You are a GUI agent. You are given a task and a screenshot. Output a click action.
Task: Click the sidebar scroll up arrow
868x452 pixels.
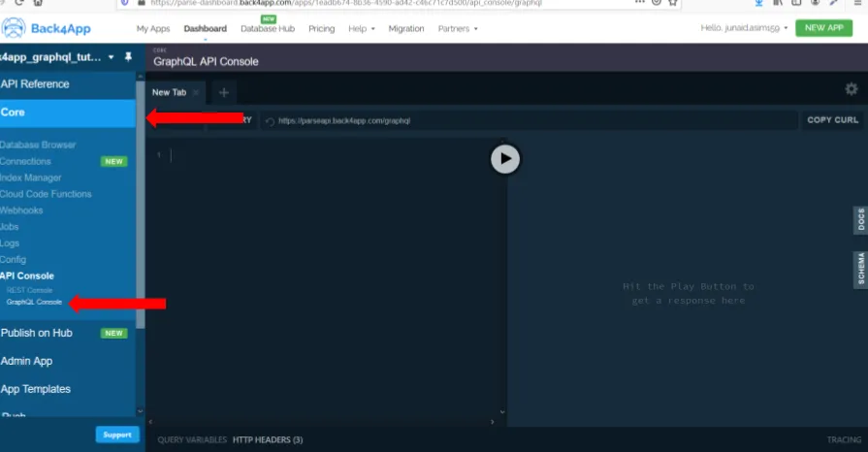pos(140,76)
